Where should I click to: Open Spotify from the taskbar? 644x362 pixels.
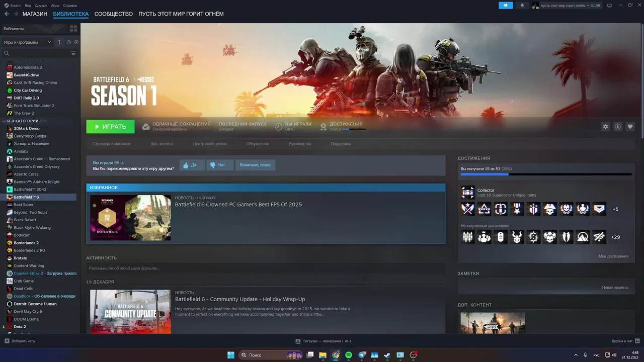(x=349, y=355)
